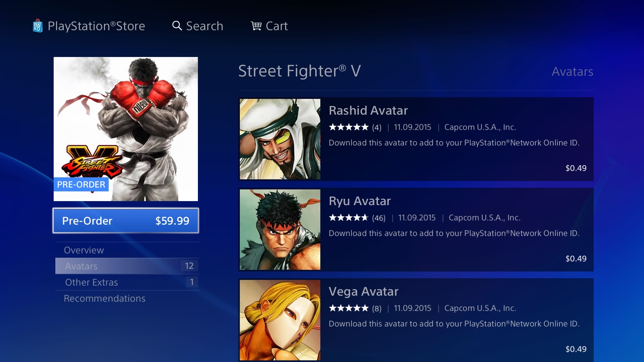644x362 pixels.
Task: Switch to the Overview section
Action: (84, 250)
